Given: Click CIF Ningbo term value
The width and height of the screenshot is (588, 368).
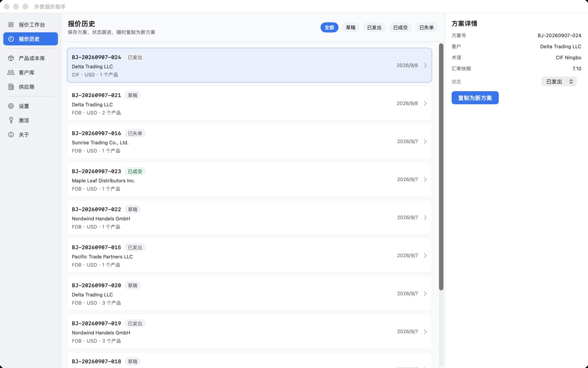Looking at the screenshot, I should [x=568, y=58].
